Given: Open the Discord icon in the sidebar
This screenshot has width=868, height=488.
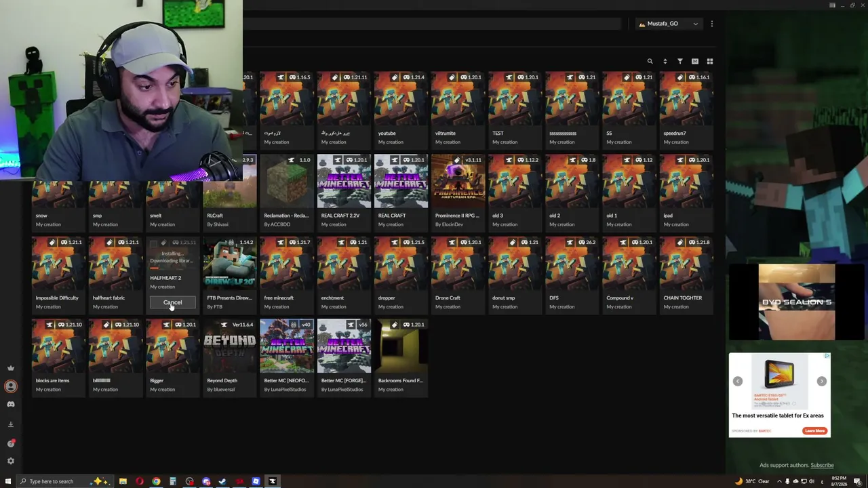Looking at the screenshot, I should pyautogui.click(x=11, y=405).
